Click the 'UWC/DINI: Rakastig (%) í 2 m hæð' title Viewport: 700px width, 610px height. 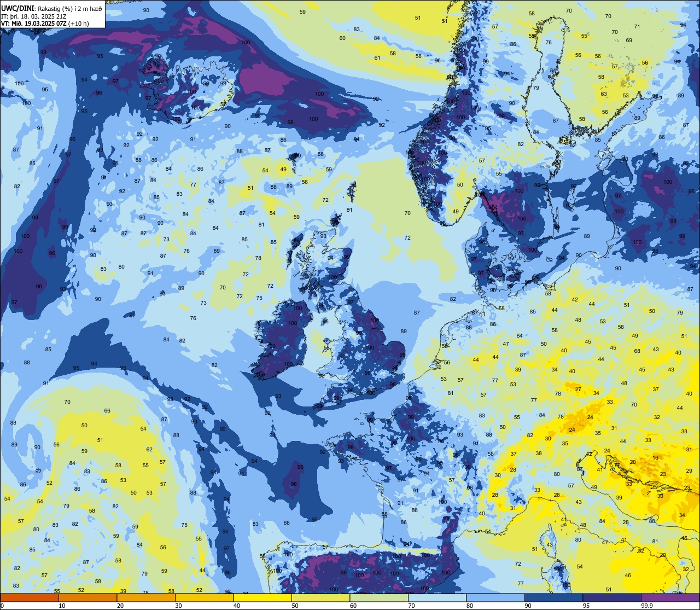pyautogui.click(x=51, y=8)
